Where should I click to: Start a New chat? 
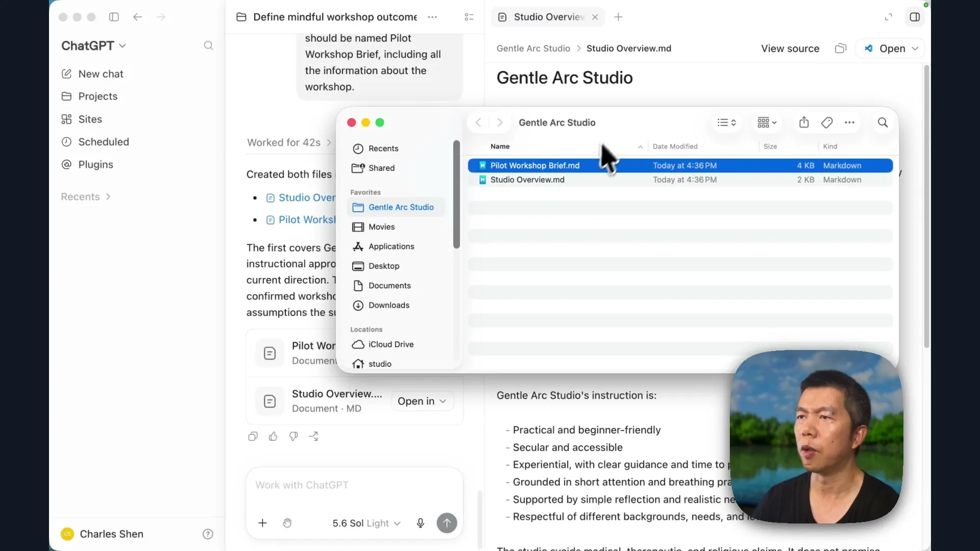101,74
